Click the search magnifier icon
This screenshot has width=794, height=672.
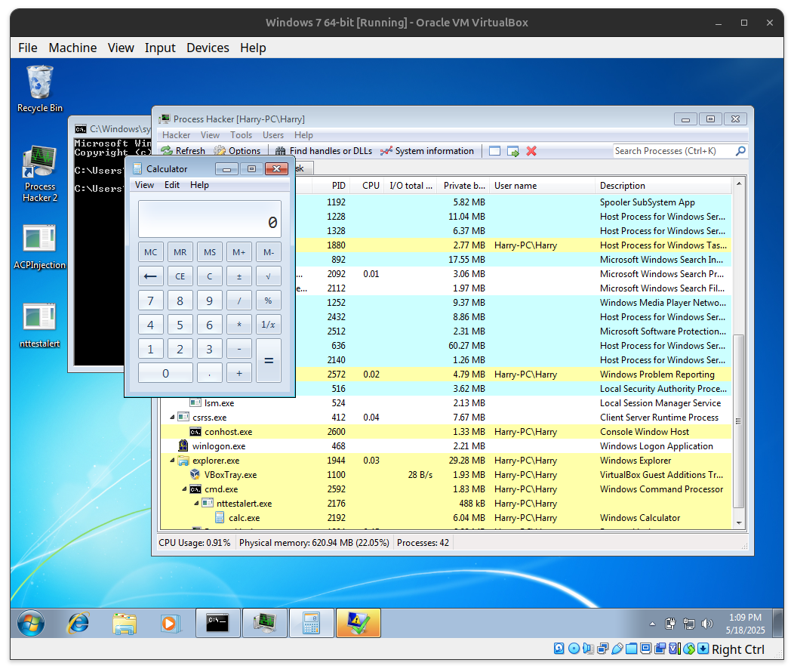740,151
